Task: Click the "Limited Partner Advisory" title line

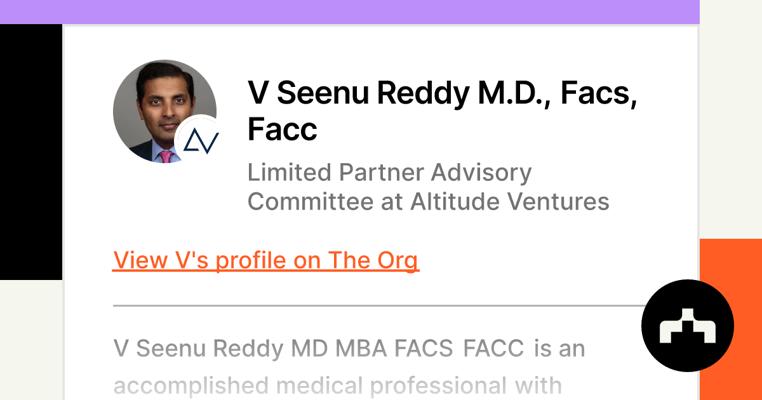Action: tap(389, 172)
